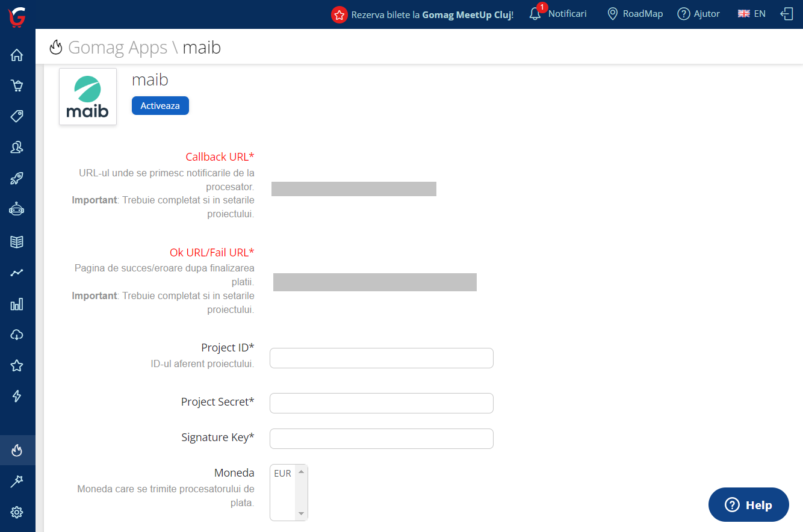This screenshot has width=803, height=532.
Task: Click the notification bell icon
Action: (x=535, y=14)
